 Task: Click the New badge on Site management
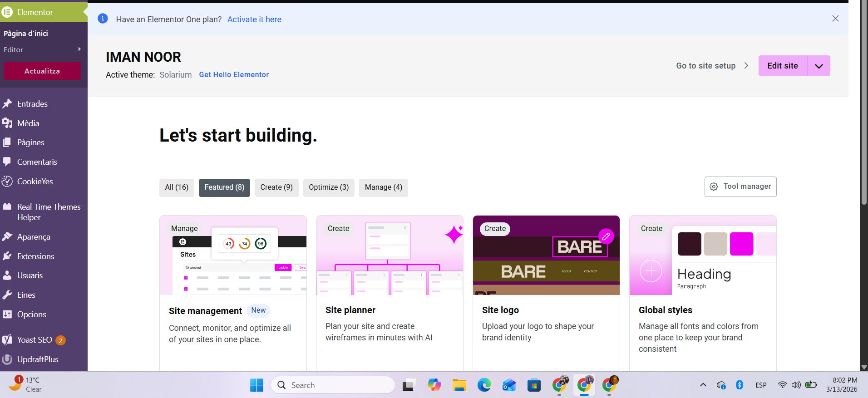tap(259, 310)
